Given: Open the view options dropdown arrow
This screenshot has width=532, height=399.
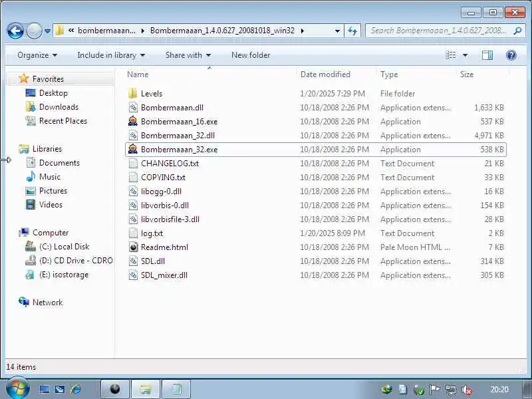Looking at the screenshot, I should (465, 55).
